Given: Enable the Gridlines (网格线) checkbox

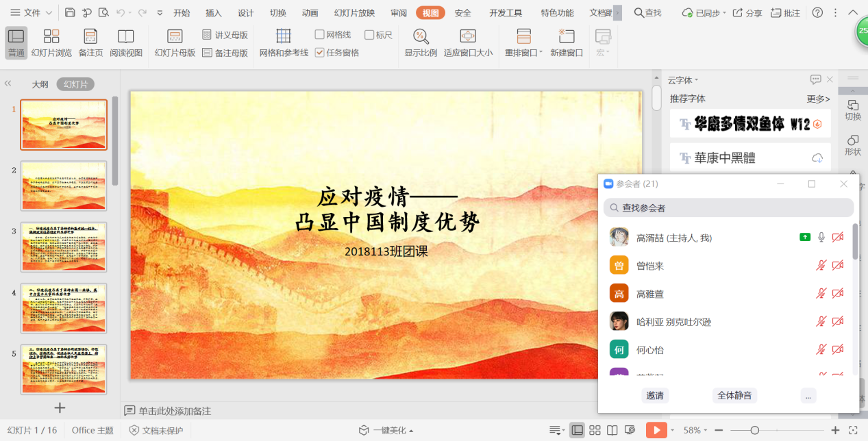Looking at the screenshot, I should coord(320,34).
